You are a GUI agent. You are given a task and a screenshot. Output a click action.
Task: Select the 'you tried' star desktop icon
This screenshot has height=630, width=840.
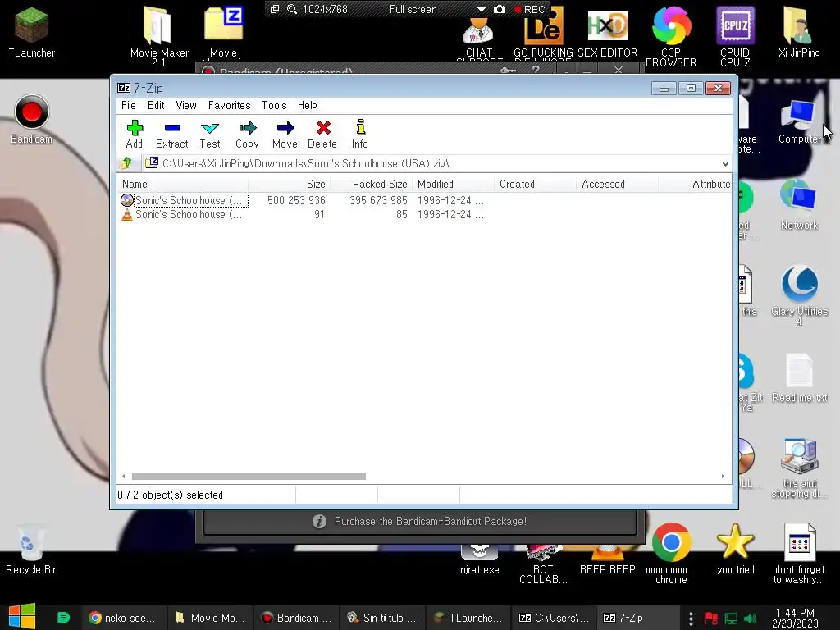(736, 550)
